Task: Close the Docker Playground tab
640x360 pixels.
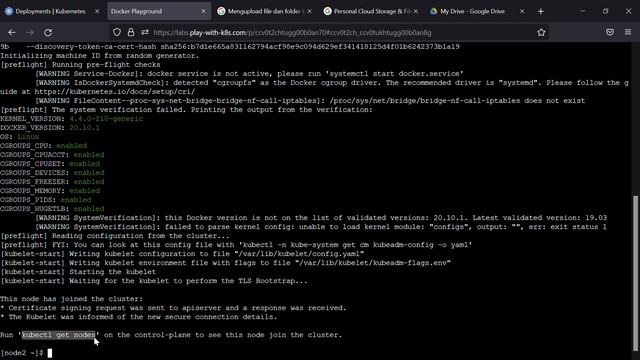Action: click(x=203, y=11)
